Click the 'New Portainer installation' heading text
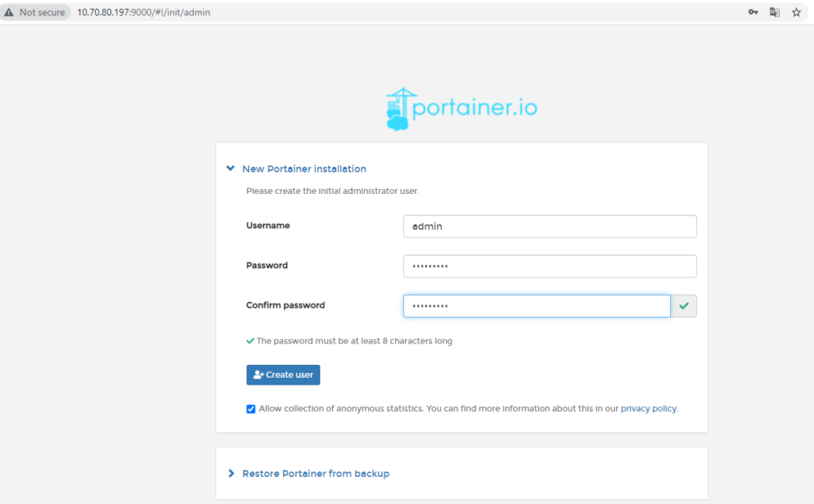 (x=304, y=169)
